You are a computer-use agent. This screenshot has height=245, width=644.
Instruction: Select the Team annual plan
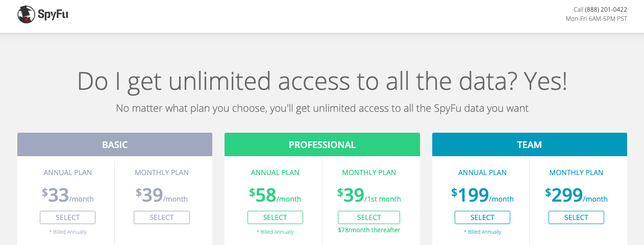[x=482, y=217]
